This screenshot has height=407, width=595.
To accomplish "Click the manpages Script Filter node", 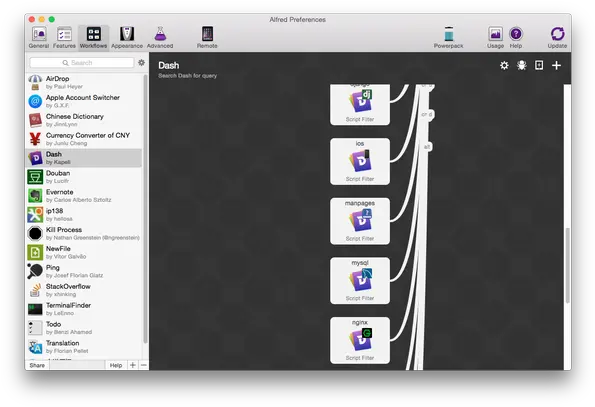I will point(360,221).
